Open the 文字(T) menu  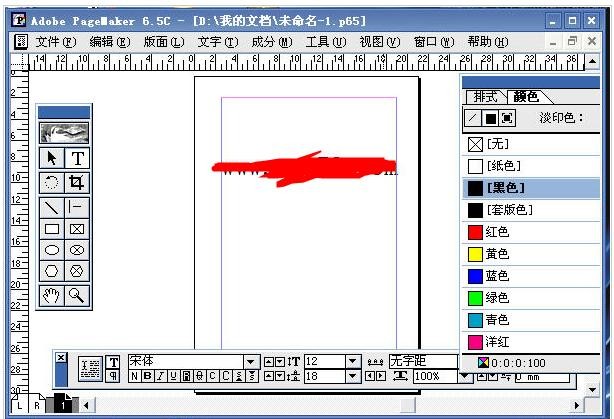(x=218, y=42)
